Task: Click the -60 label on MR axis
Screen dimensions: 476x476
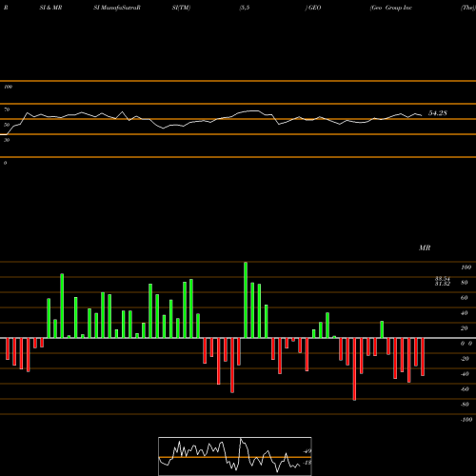Action: 465,389
